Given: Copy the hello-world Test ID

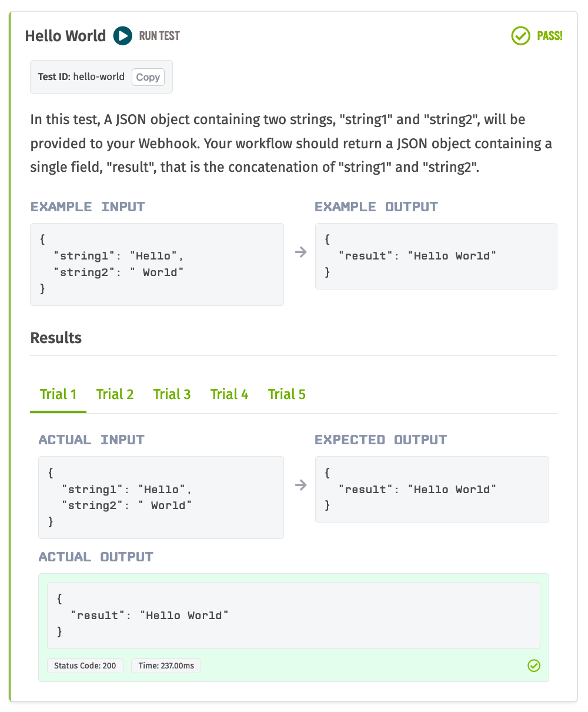Looking at the screenshot, I should [148, 77].
